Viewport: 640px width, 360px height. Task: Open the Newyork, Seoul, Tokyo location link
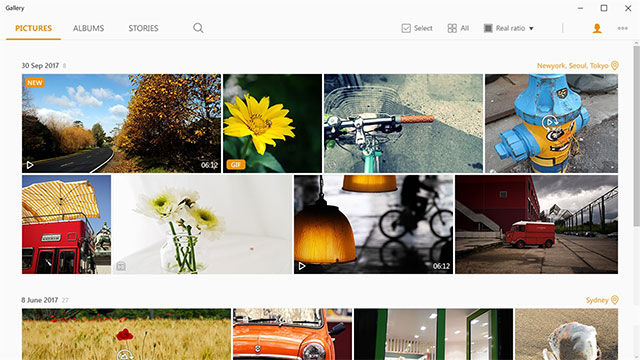(x=572, y=65)
